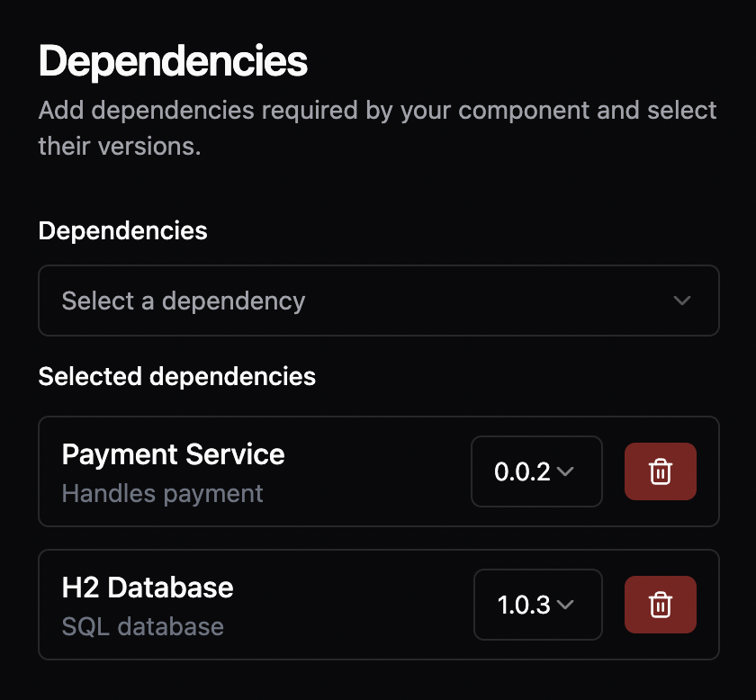Click the small Dependencies field label

point(123,230)
